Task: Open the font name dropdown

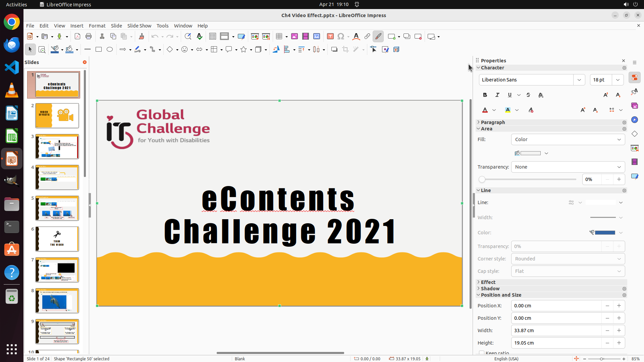Action: tap(579, 80)
